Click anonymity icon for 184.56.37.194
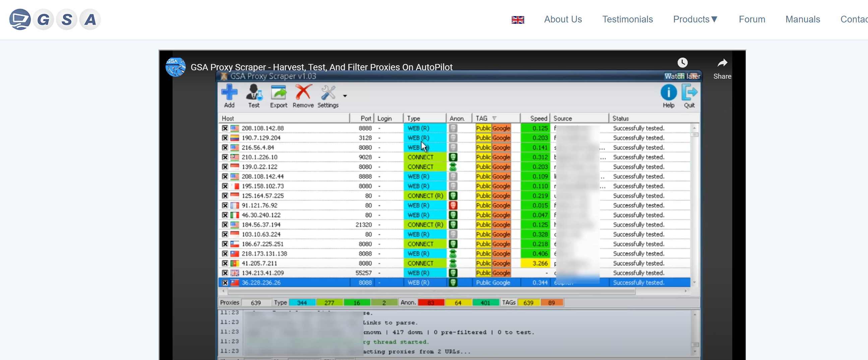 (x=453, y=225)
